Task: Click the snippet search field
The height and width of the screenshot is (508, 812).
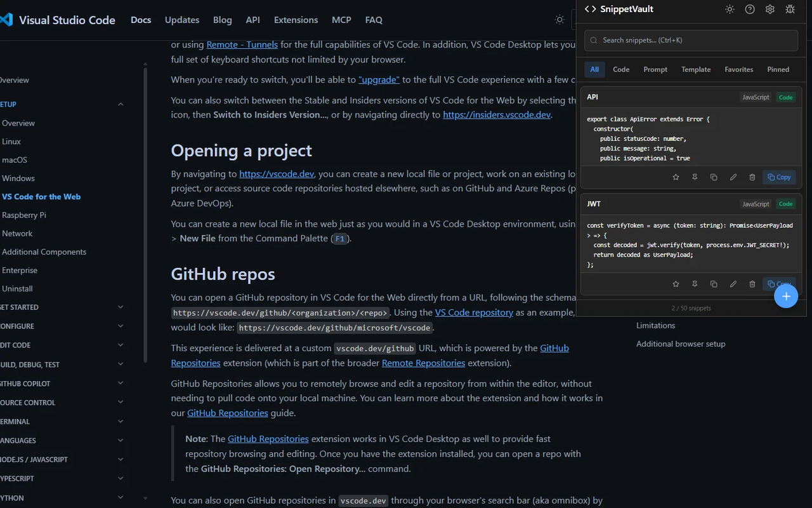Action: pyautogui.click(x=690, y=40)
